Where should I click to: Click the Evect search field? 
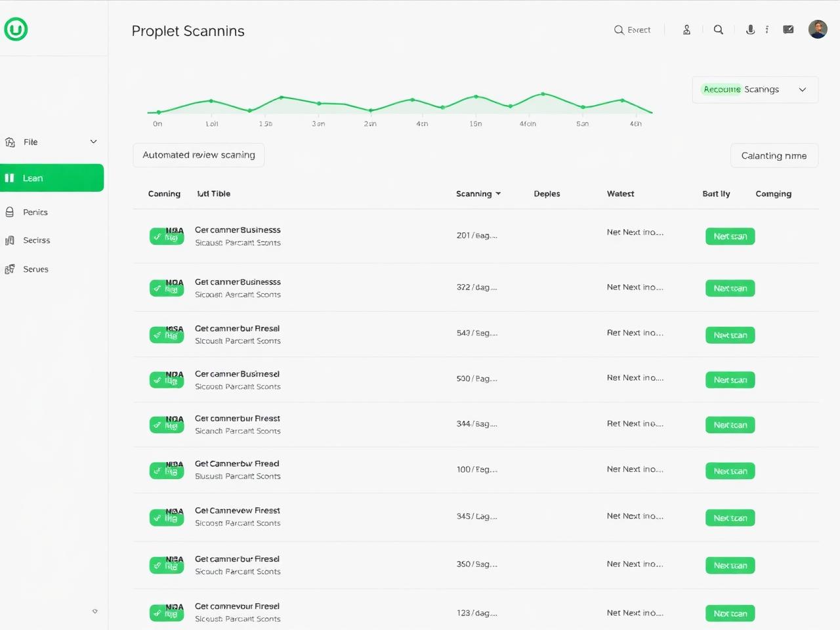pos(633,30)
